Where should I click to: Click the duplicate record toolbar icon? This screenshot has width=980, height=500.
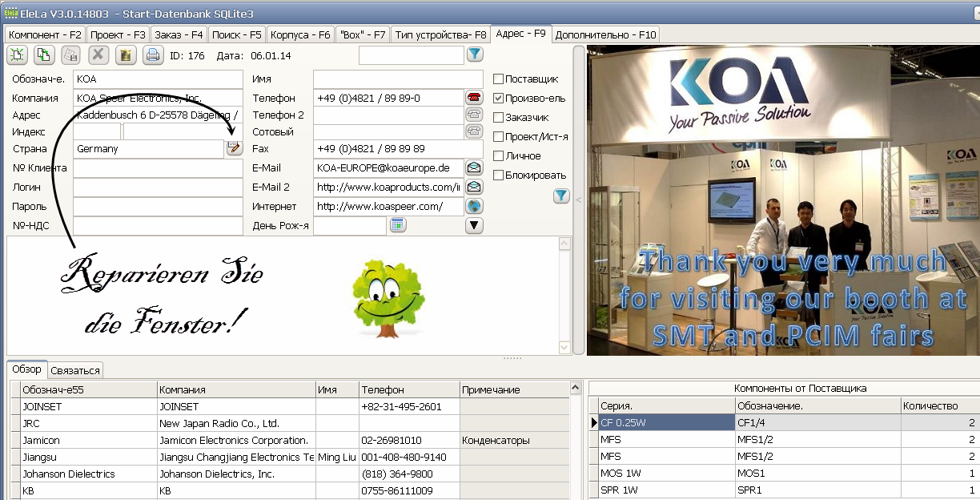[x=44, y=54]
